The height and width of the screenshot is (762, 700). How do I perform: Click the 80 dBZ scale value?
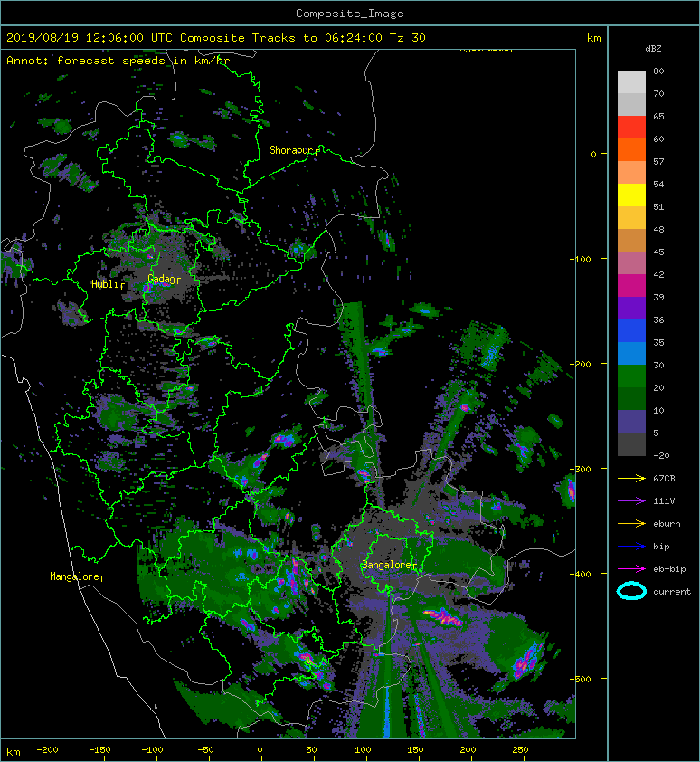click(x=658, y=71)
